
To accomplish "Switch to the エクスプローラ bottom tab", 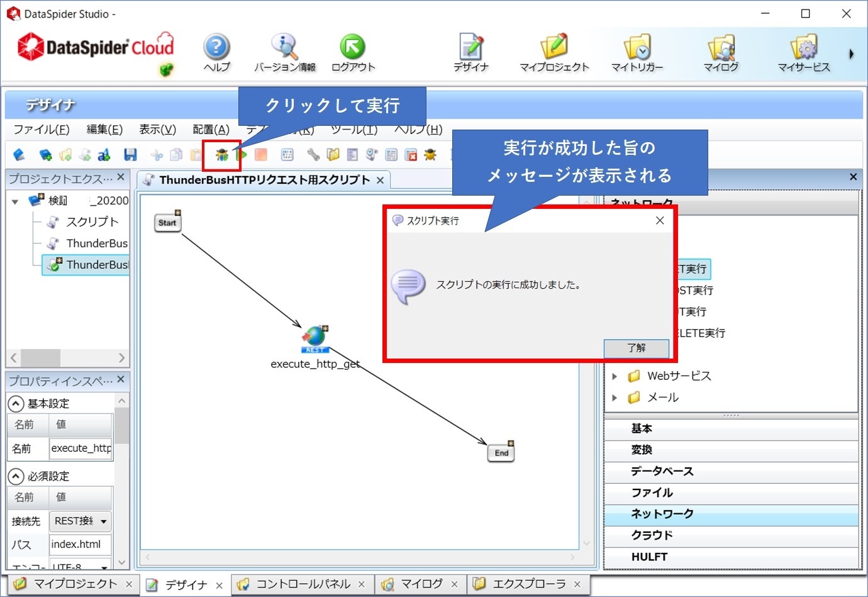I will coord(528,584).
